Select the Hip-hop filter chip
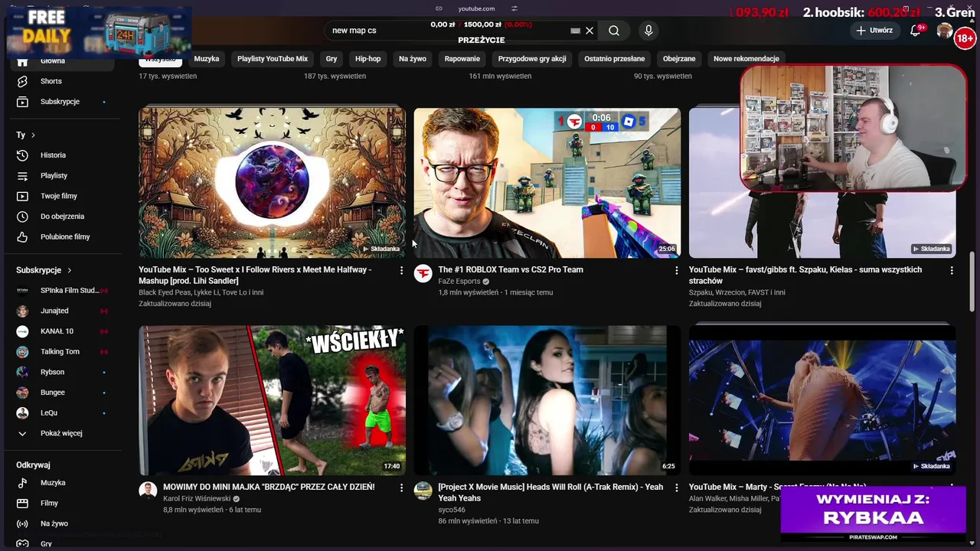The height and width of the screenshot is (551, 980). tap(368, 59)
